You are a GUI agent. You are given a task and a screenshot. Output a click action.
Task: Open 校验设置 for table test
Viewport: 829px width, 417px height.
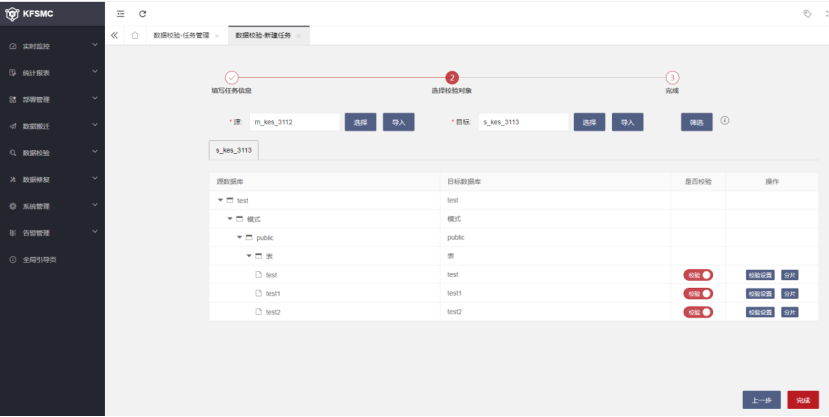click(x=760, y=275)
